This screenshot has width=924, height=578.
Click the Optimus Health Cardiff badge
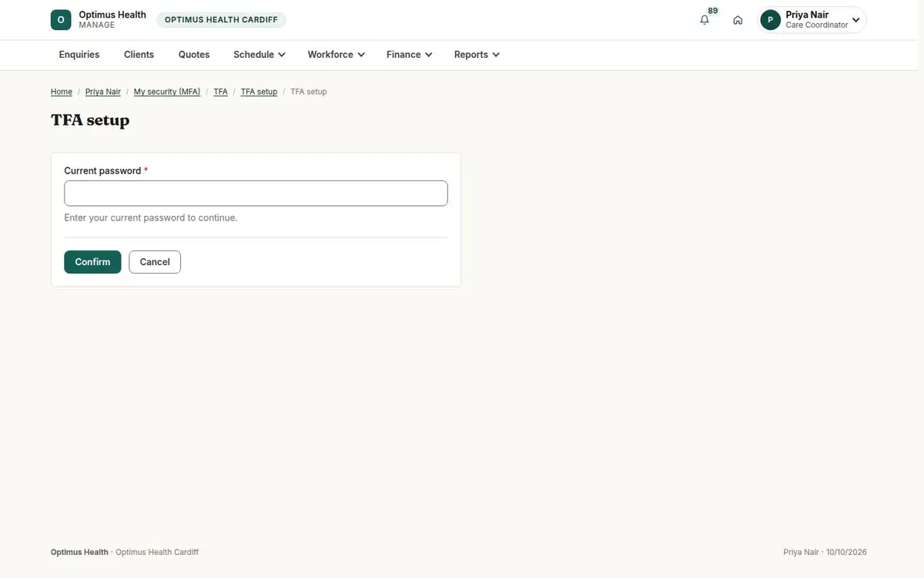tap(221, 20)
